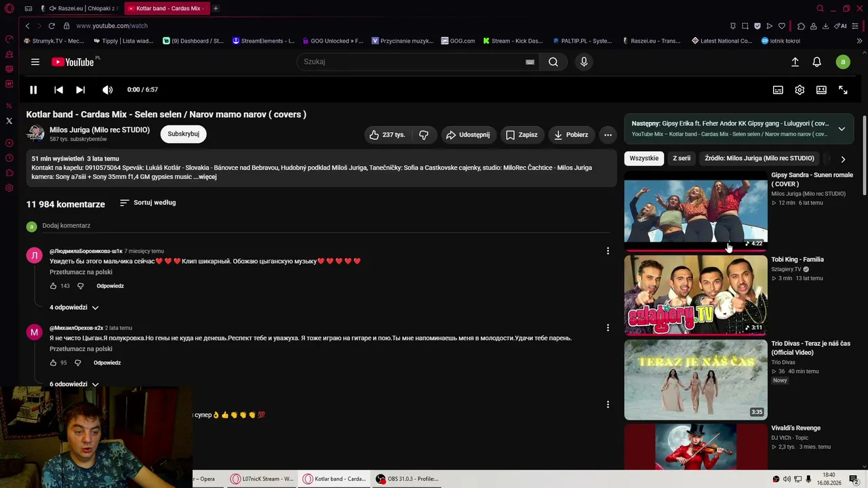
Task: Reload the current page
Action: coord(52,26)
